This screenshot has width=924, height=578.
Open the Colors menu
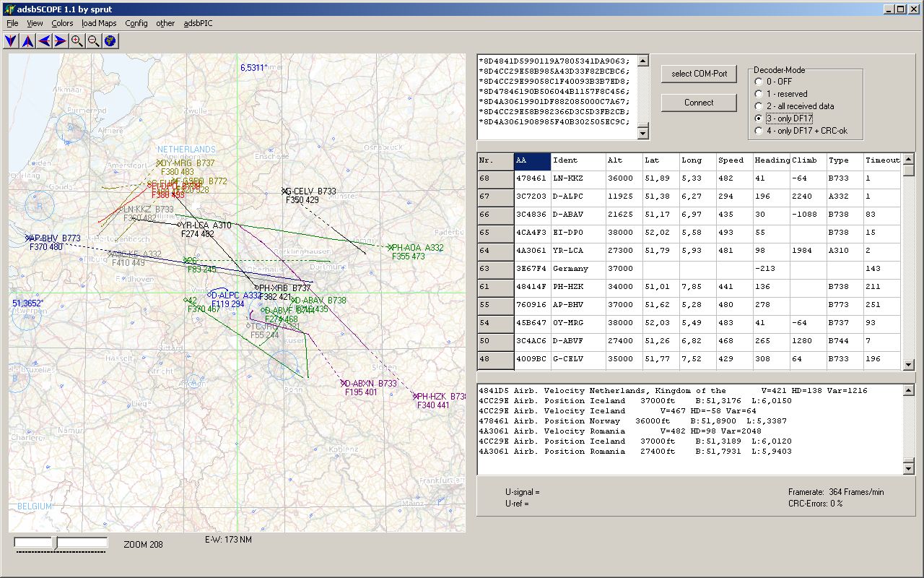62,23
